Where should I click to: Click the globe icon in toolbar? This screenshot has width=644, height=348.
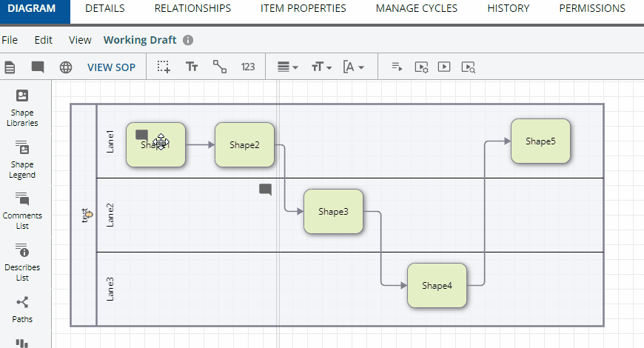pos(66,67)
